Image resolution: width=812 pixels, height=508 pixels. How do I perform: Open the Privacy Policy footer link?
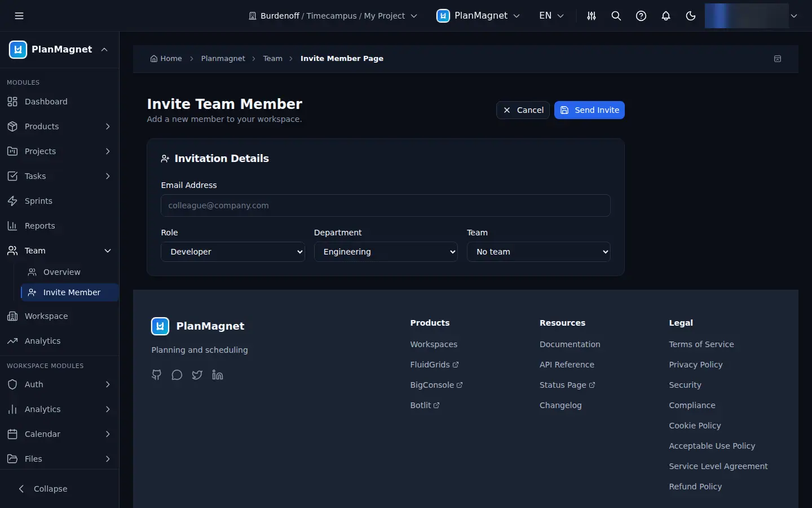point(695,365)
